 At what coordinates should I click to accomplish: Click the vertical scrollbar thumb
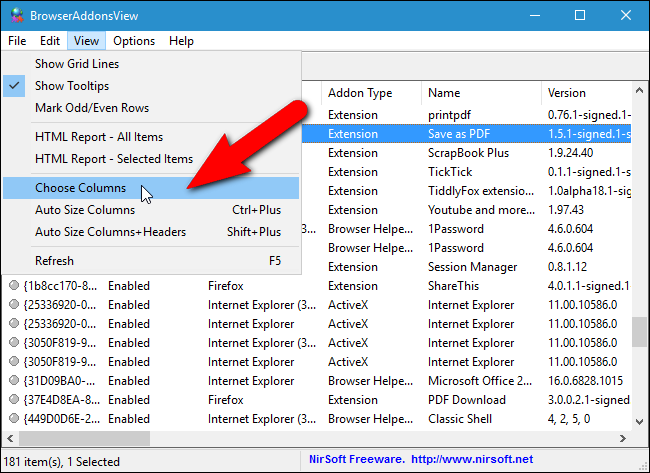point(639,332)
